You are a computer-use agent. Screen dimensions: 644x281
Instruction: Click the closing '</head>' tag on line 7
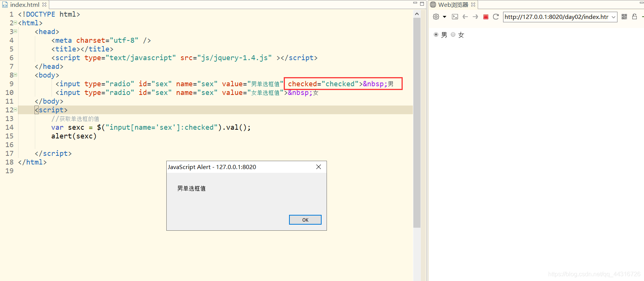(x=49, y=67)
